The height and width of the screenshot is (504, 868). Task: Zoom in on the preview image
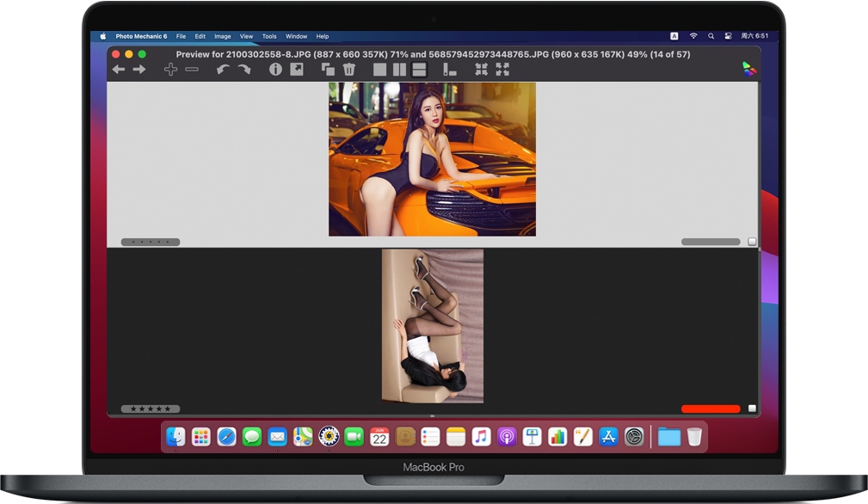pos(169,69)
